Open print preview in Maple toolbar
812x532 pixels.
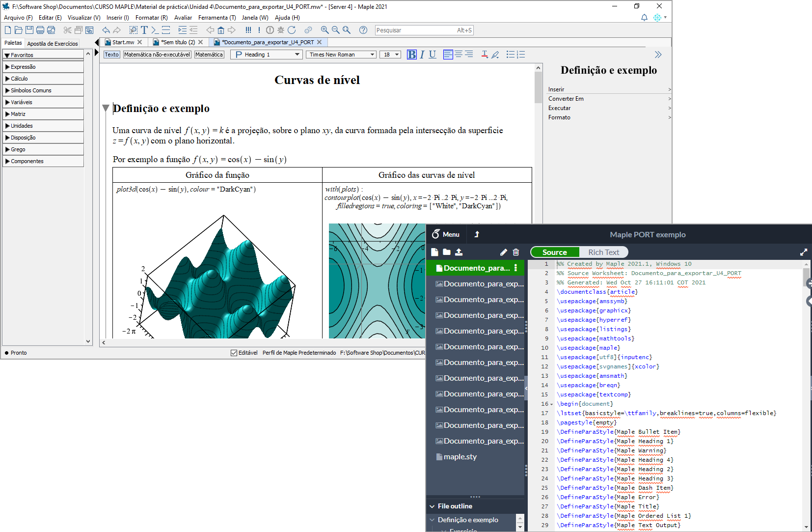51,30
